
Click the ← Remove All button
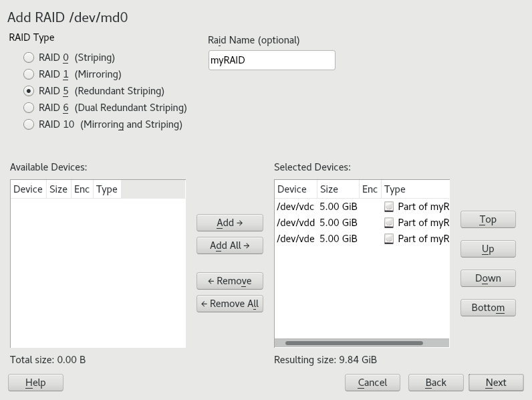point(229,304)
